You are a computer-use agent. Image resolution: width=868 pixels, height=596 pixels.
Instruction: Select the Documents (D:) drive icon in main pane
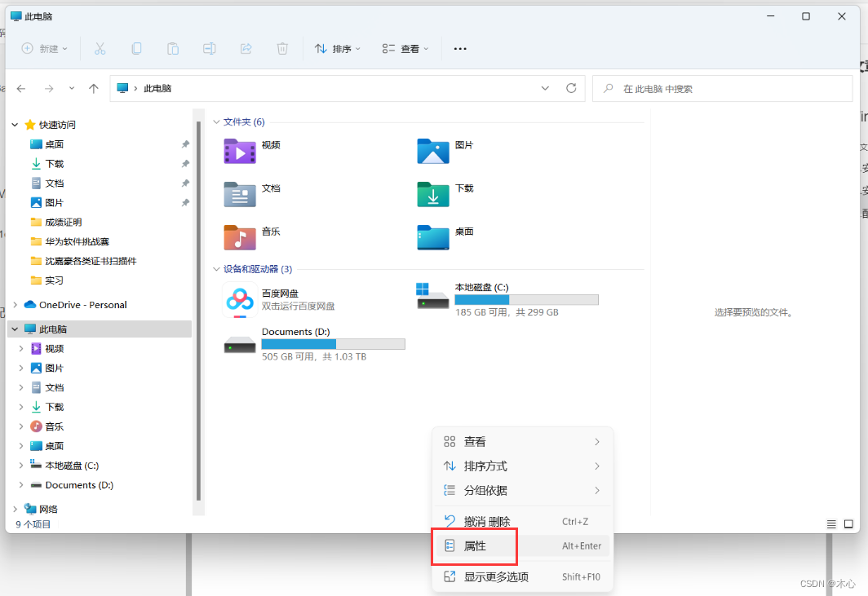pyautogui.click(x=240, y=346)
